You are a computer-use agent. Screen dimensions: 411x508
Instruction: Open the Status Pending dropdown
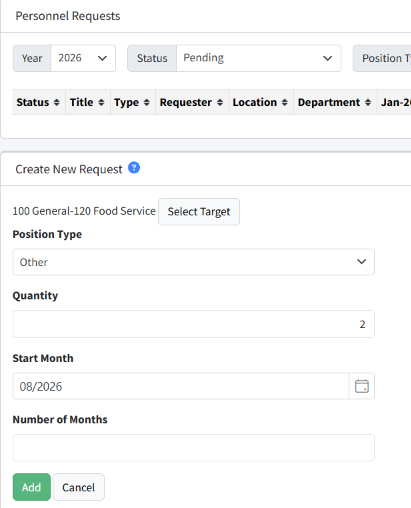(x=259, y=58)
